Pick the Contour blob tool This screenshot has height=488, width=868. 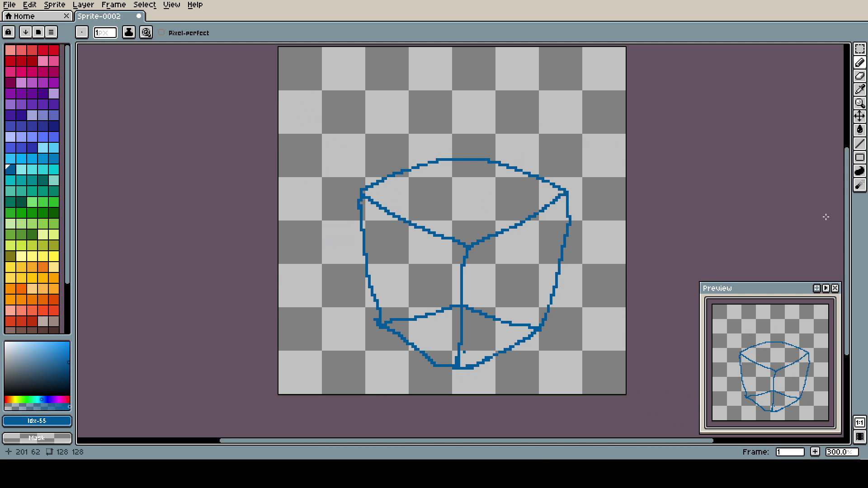click(x=859, y=171)
